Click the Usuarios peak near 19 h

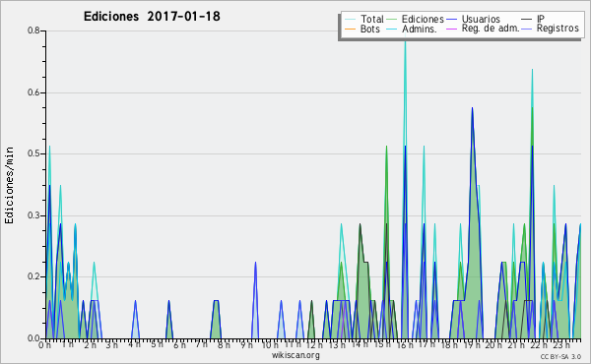472,109
